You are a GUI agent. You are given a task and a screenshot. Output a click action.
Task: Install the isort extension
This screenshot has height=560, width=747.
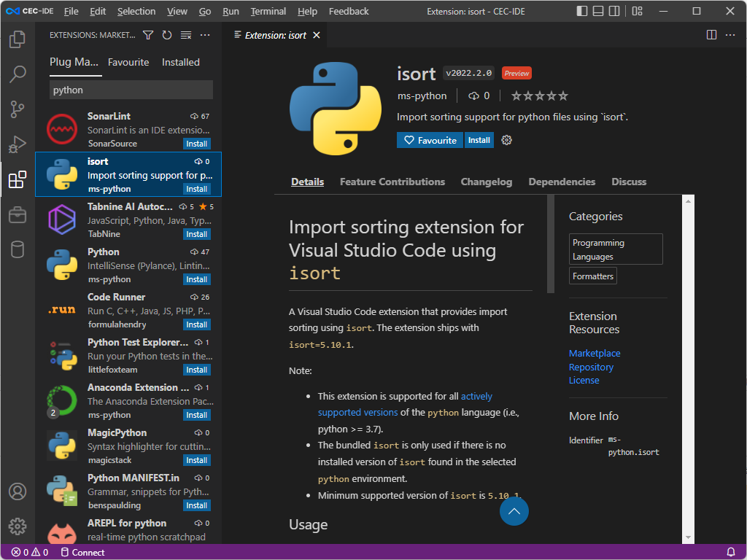[479, 140]
